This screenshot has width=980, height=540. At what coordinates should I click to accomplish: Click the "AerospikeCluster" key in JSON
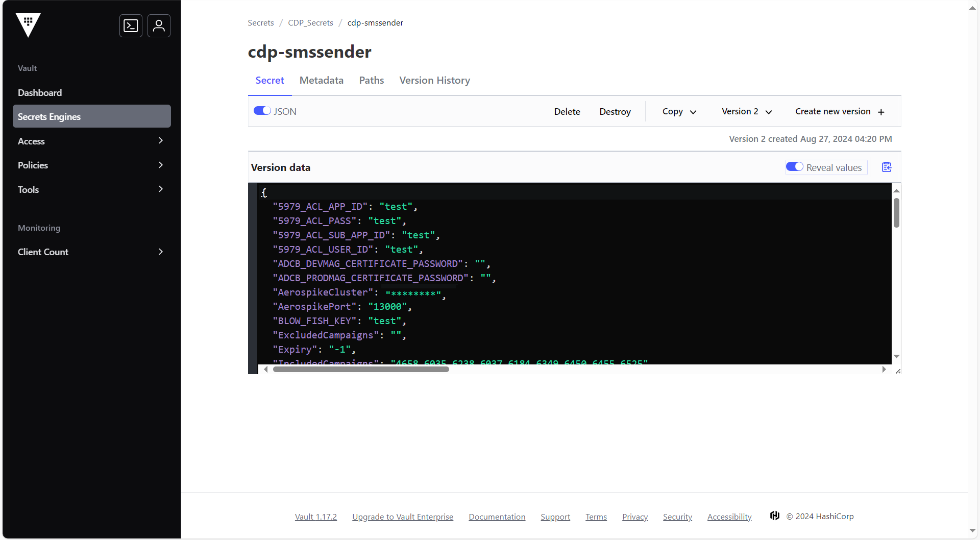(x=323, y=292)
